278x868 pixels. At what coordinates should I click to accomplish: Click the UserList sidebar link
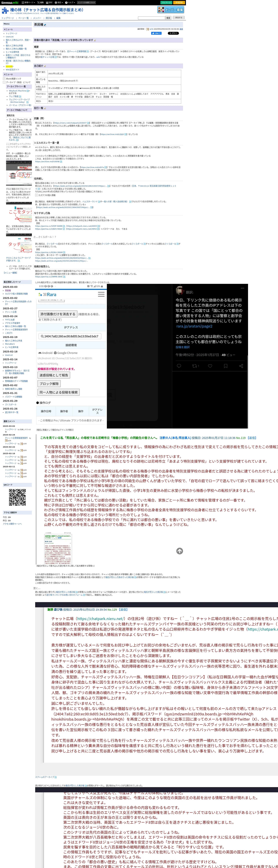9,37
